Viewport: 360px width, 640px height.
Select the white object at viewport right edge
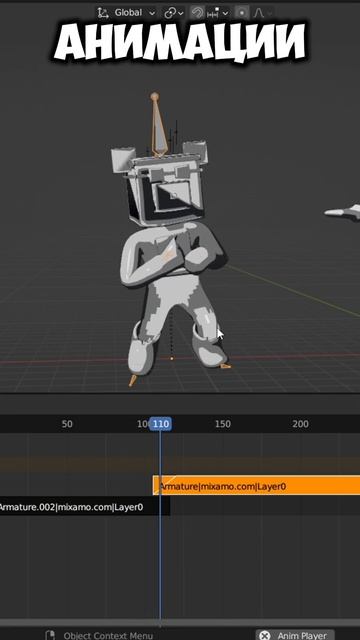click(343, 212)
